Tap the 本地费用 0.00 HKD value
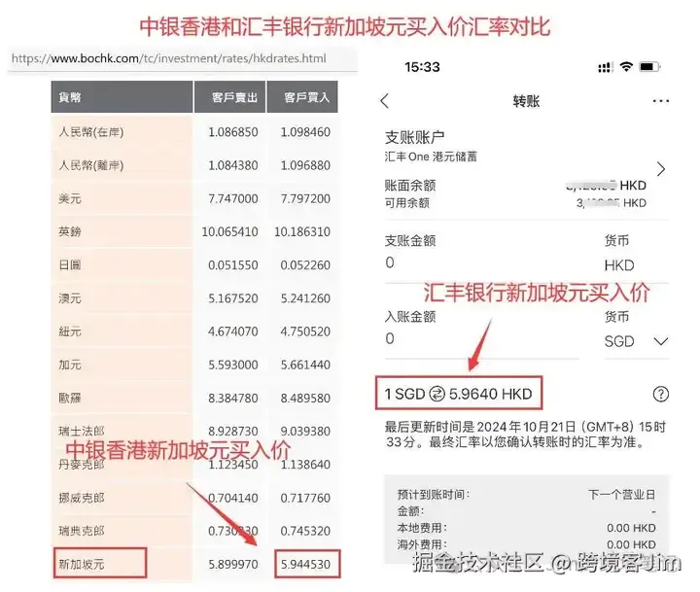This screenshot has width=700, height=592. tap(631, 528)
